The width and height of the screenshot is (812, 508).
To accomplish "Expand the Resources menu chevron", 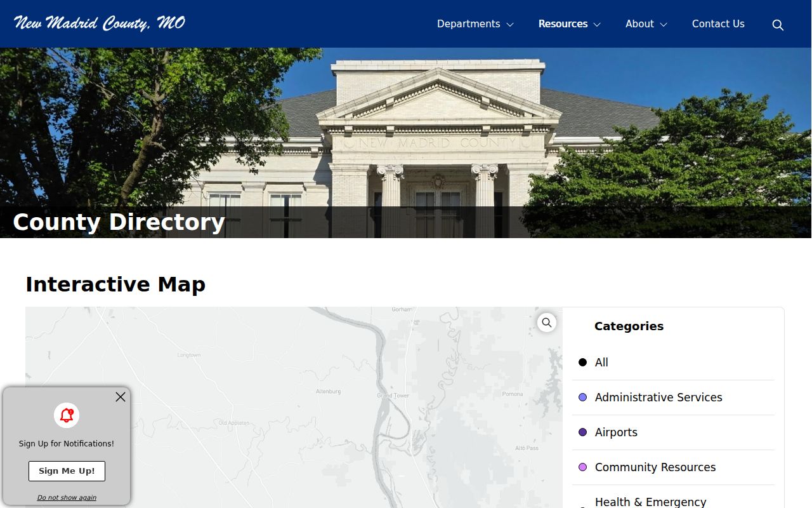I will [x=597, y=25].
